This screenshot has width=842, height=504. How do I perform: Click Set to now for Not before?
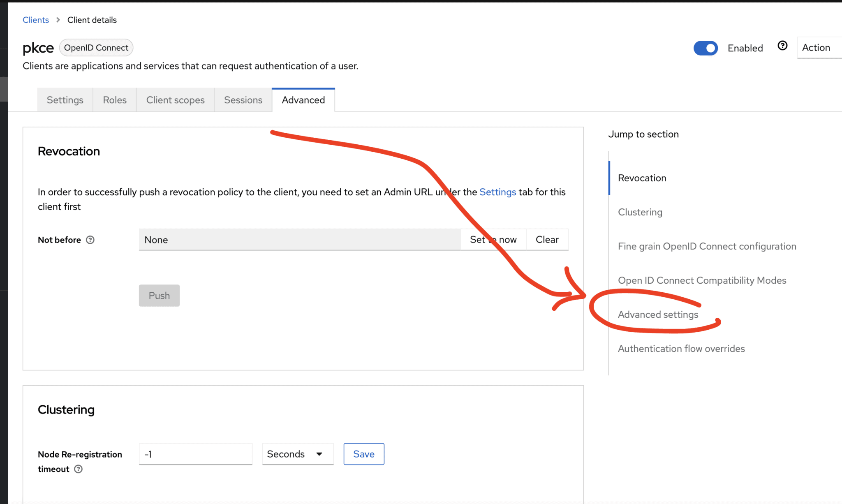[493, 239]
